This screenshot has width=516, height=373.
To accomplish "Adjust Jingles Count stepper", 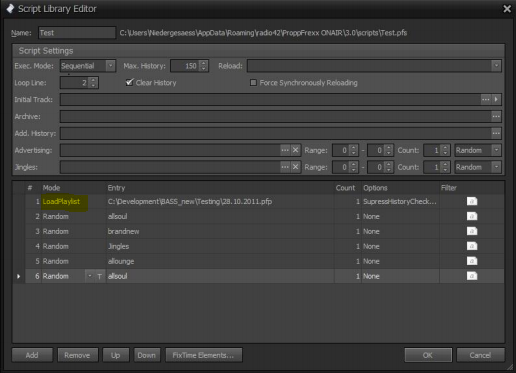I will (445, 167).
